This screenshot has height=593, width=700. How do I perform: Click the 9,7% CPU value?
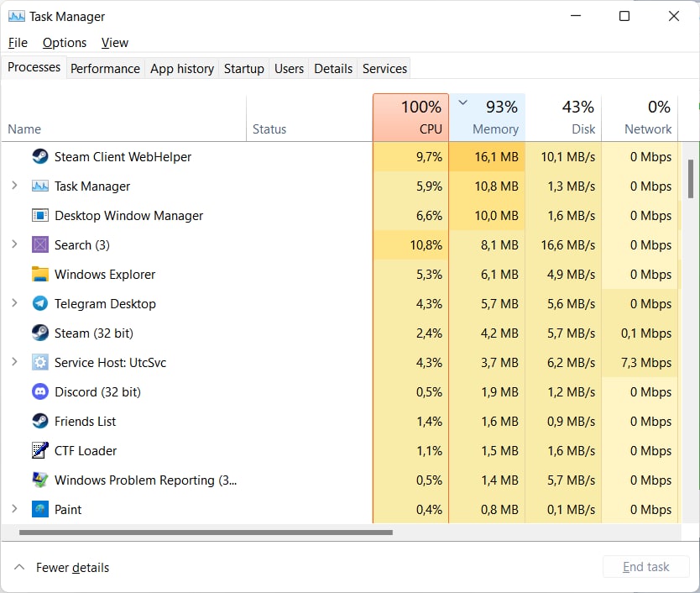(429, 157)
